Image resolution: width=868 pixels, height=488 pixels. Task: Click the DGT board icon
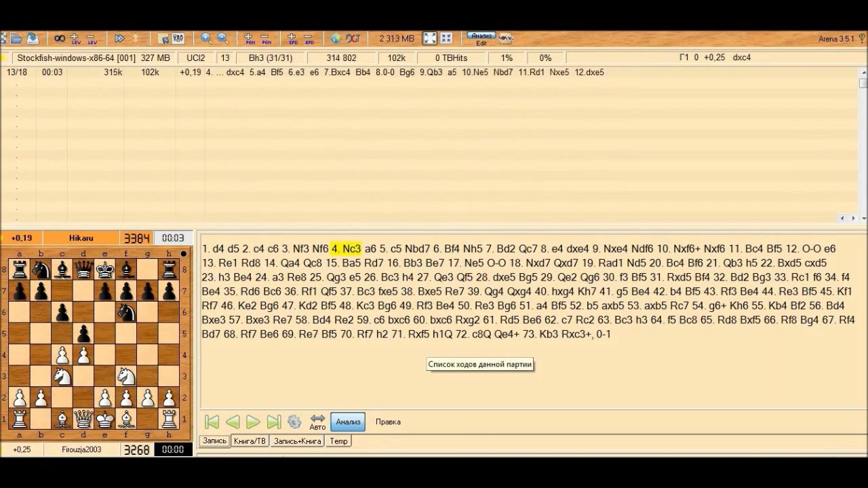pyautogui.click(x=353, y=39)
